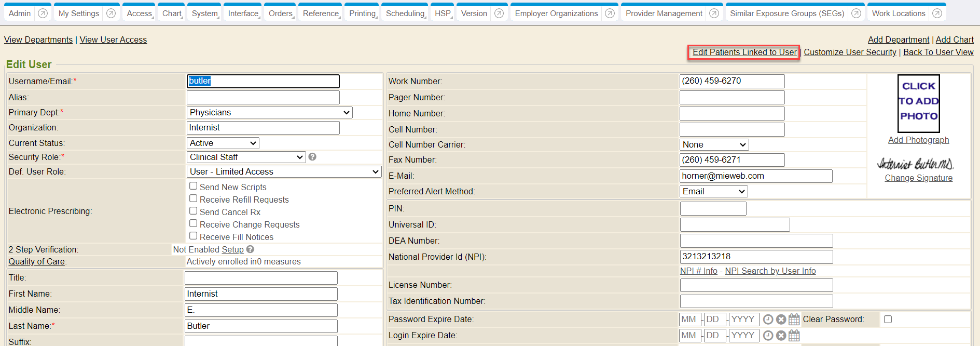
Task: Click the Customize User Security link
Action: (x=850, y=52)
